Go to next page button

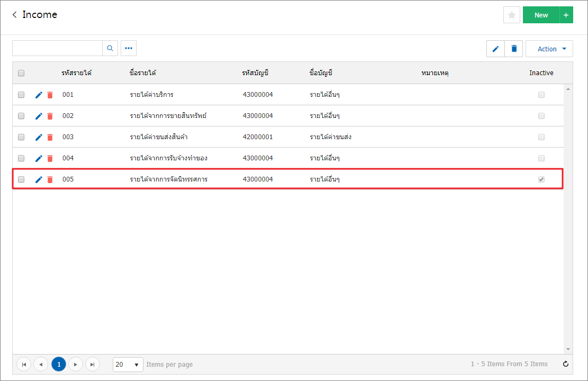[75, 364]
